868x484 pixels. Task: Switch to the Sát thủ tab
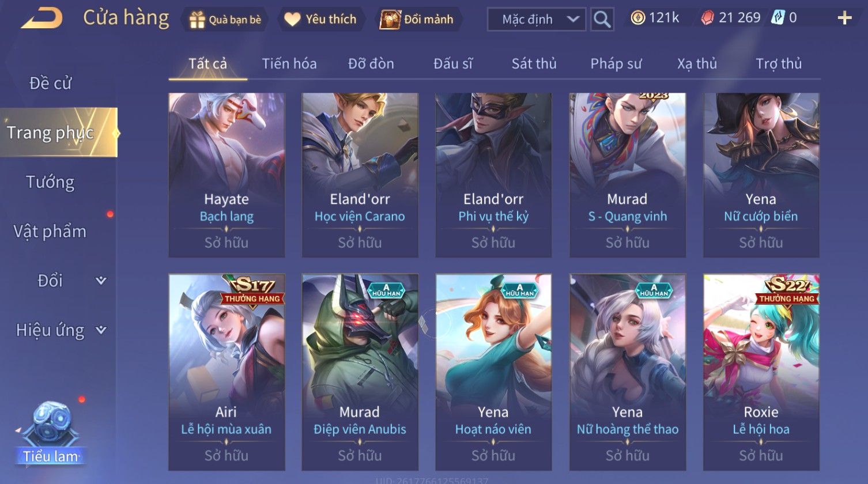pyautogui.click(x=534, y=64)
